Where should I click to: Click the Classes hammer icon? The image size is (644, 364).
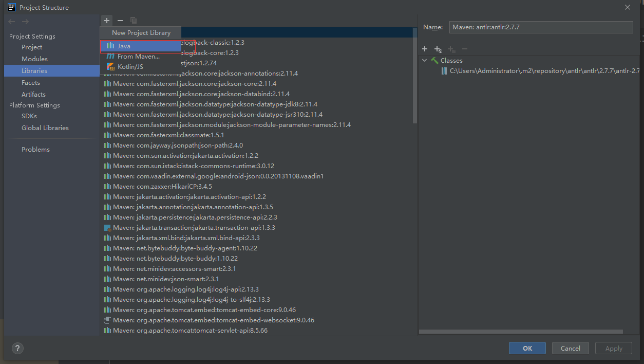pos(435,60)
